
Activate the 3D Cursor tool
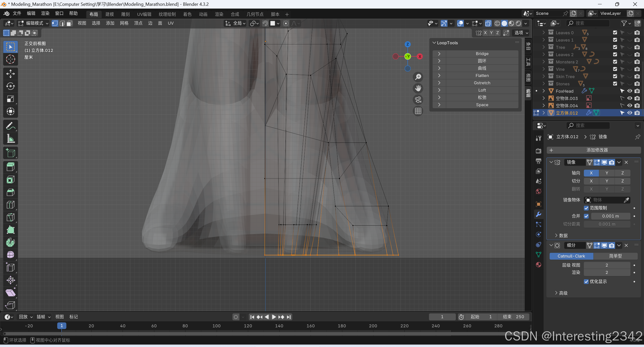pyautogui.click(x=10, y=59)
